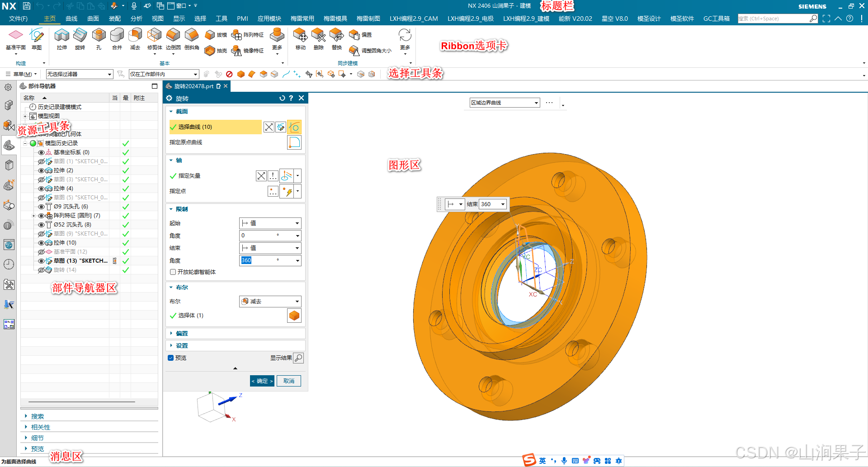Screen dimensions: 868x467
Task: Open the 主页 ribbon tab
Action: coord(50,19)
